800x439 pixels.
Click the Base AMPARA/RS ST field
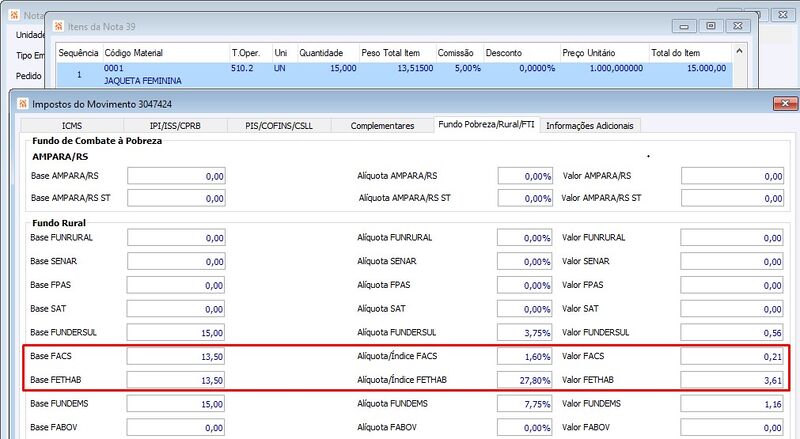[x=177, y=198]
